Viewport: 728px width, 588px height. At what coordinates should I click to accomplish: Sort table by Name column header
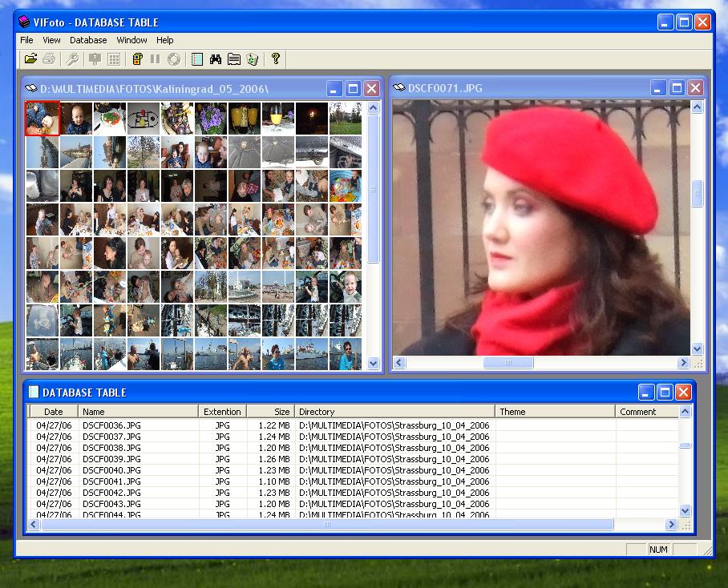tap(138, 412)
